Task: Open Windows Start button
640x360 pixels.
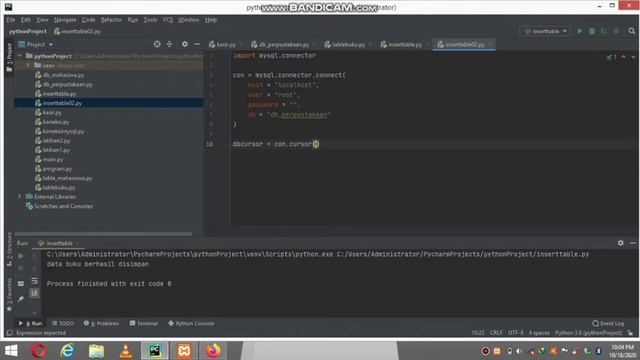Action: 11,351
